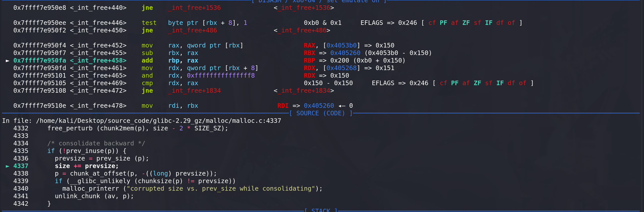Click address 0x7ffff7e950f2 <_int_free+450>

point(70,30)
